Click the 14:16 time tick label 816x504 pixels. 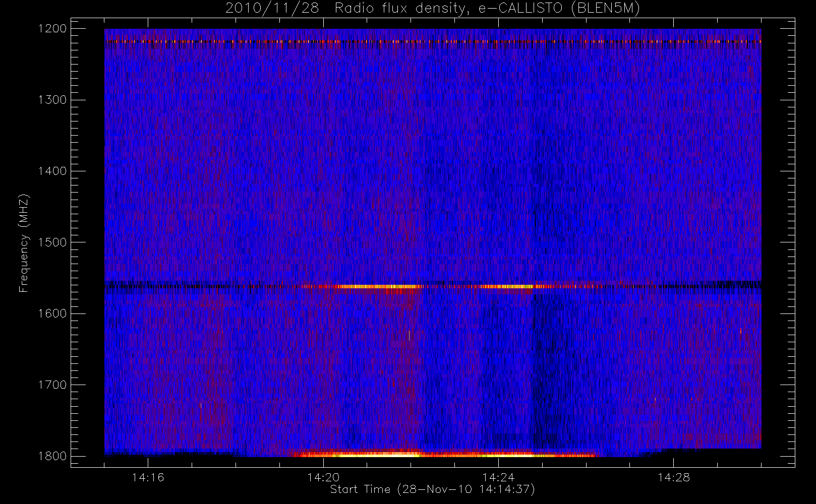[x=148, y=477]
